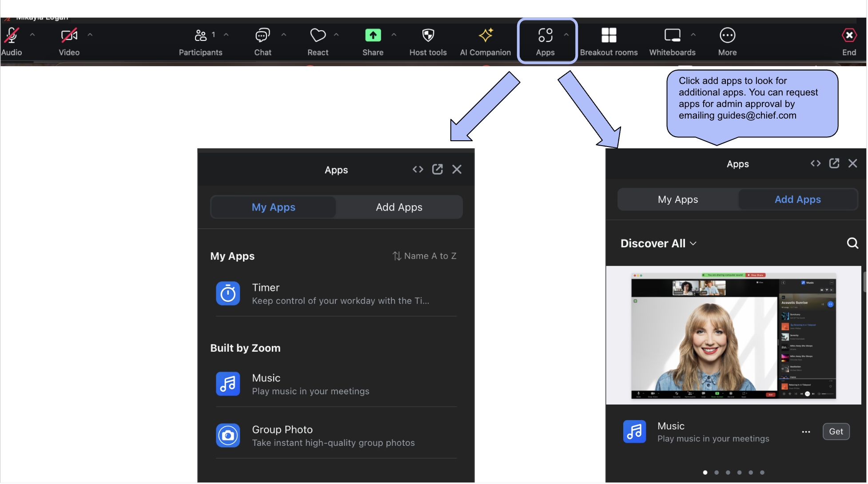Open the Chat panel
Image resolution: width=868 pixels, height=484 pixels.
263,36
